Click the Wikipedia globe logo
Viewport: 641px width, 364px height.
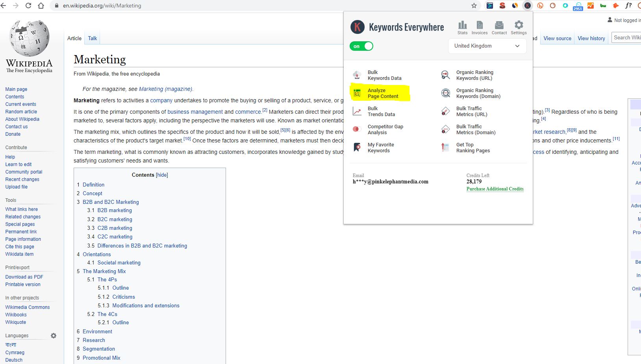click(x=29, y=38)
